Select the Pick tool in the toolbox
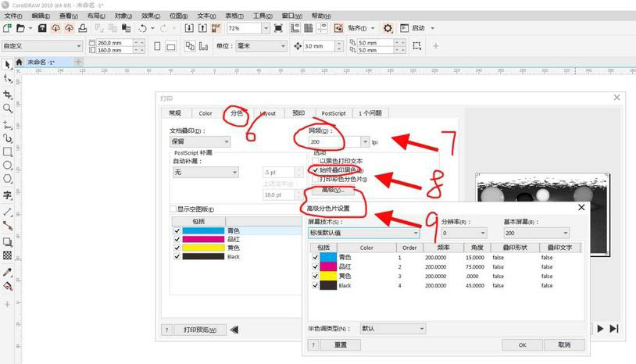Image resolution: width=636 pixels, height=364 pixels. tap(7, 65)
